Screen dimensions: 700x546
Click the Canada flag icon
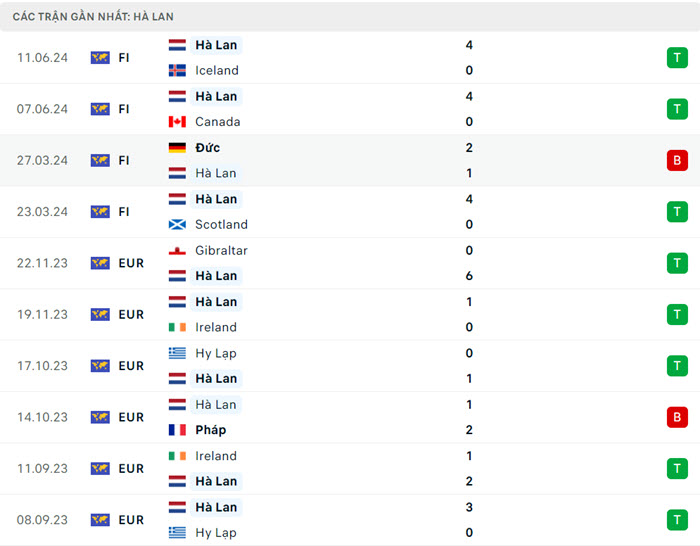tap(177, 122)
